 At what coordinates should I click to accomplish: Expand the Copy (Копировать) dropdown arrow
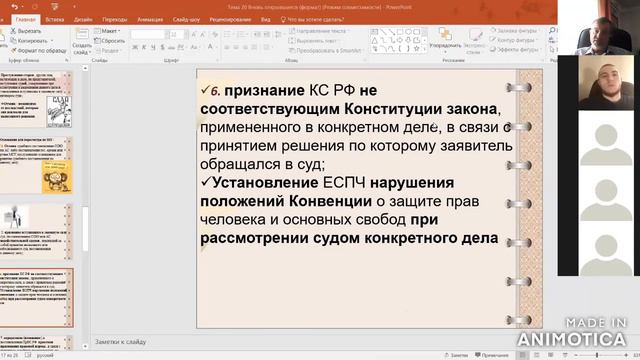tap(52, 41)
